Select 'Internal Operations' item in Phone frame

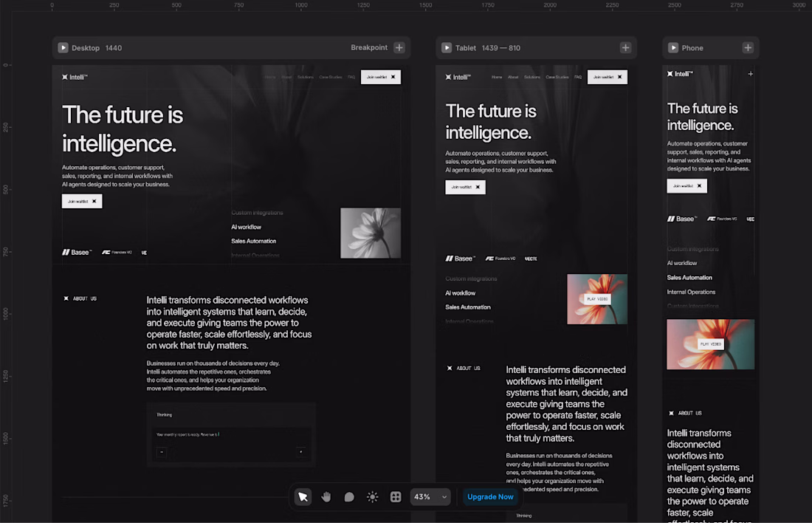[x=691, y=292]
